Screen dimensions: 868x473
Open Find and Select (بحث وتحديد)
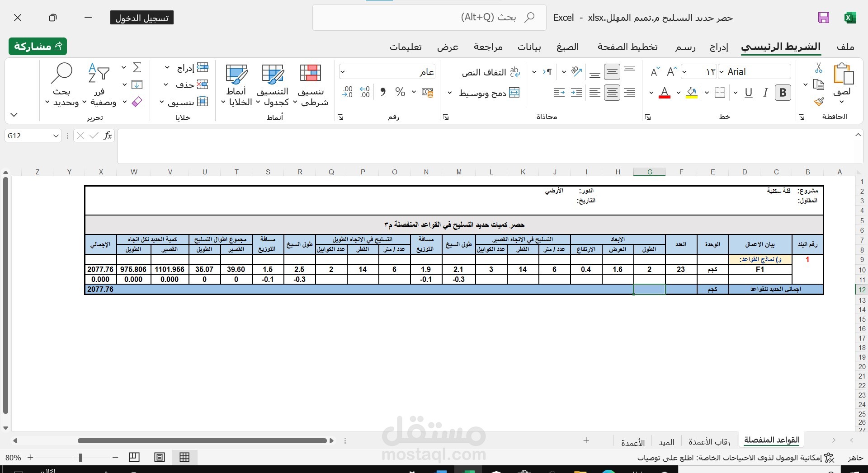pyautogui.click(x=62, y=85)
